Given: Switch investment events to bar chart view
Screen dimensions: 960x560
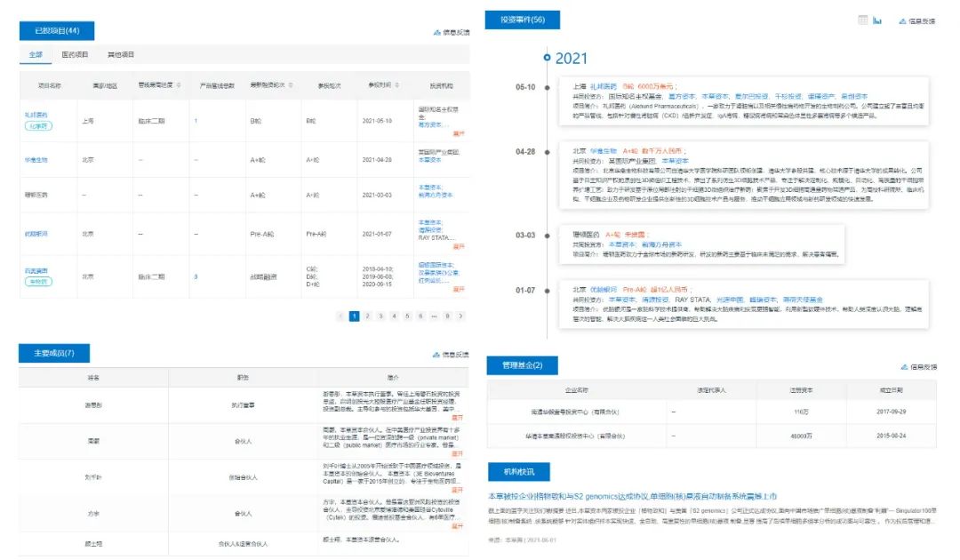Looking at the screenshot, I should click(x=877, y=20).
